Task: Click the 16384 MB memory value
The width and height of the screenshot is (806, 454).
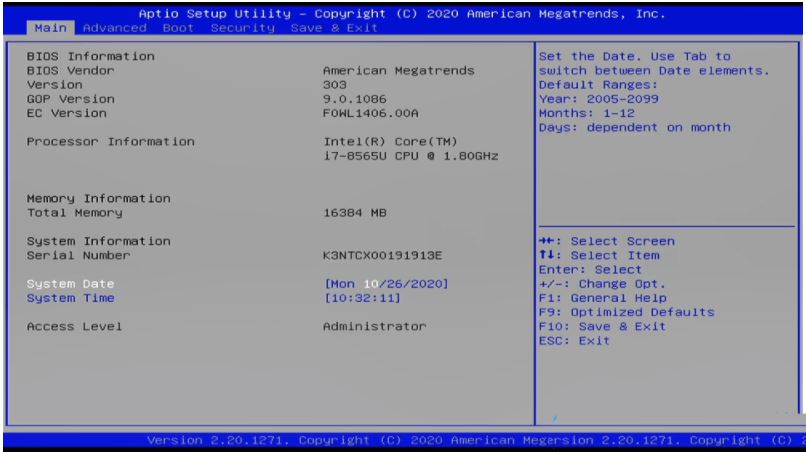Action: [x=355, y=212]
